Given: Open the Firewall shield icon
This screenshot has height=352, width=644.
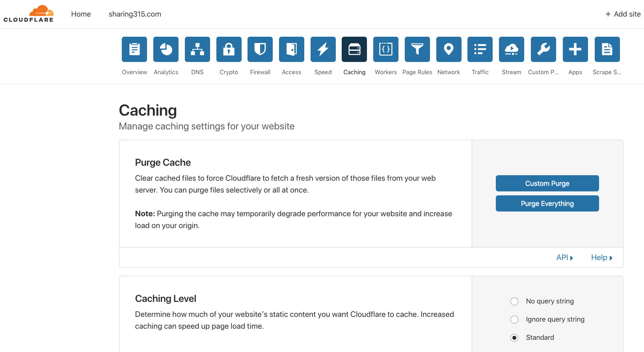Looking at the screenshot, I should (x=260, y=49).
